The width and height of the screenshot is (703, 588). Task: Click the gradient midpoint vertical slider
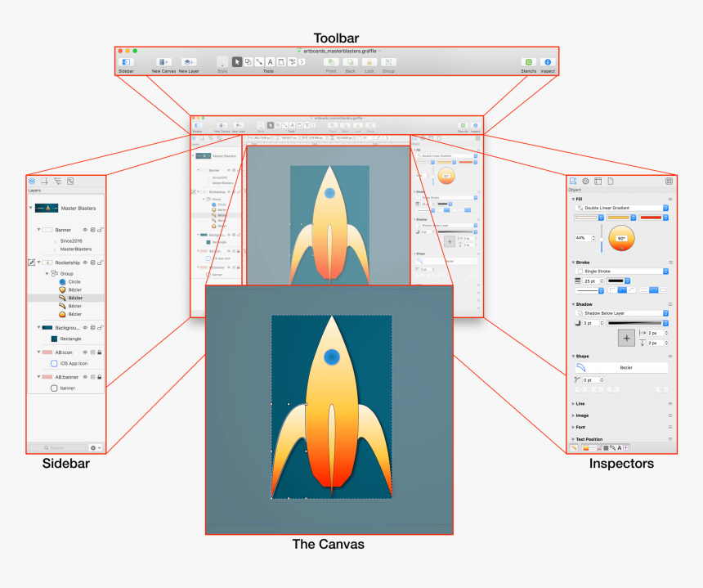click(x=602, y=238)
